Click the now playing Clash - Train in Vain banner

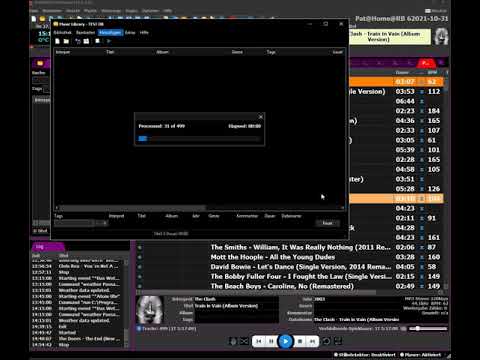(389, 36)
